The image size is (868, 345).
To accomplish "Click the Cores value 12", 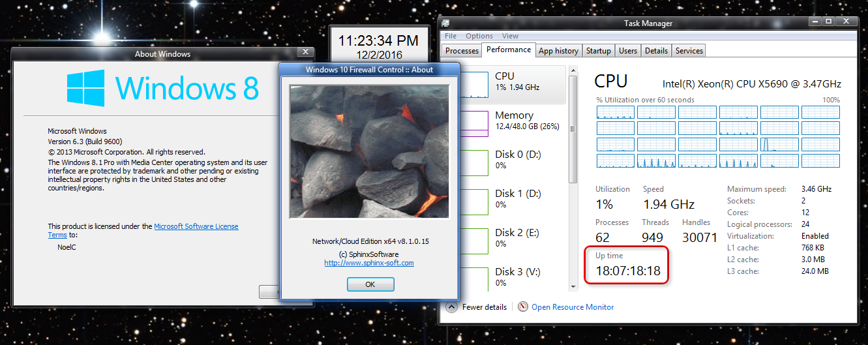I will 805,213.
